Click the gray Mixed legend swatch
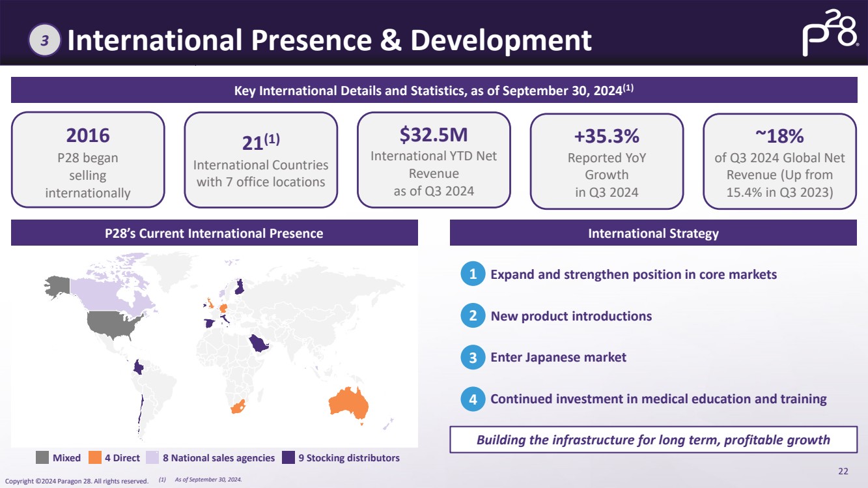 [x=42, y=458]
